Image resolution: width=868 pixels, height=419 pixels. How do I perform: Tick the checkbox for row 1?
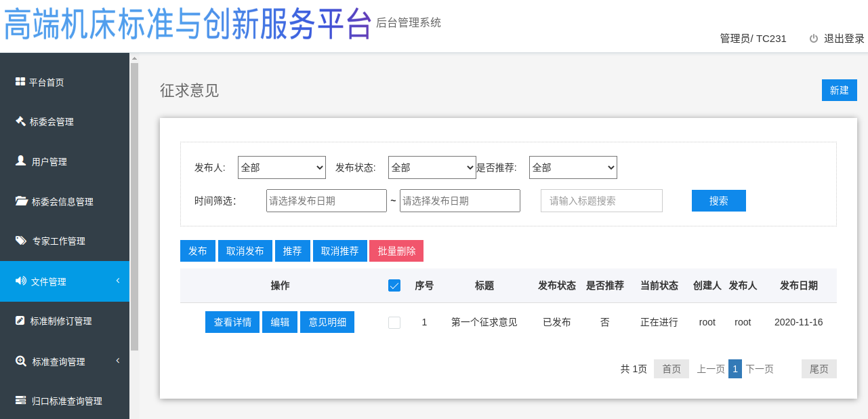tap(394, 323)
